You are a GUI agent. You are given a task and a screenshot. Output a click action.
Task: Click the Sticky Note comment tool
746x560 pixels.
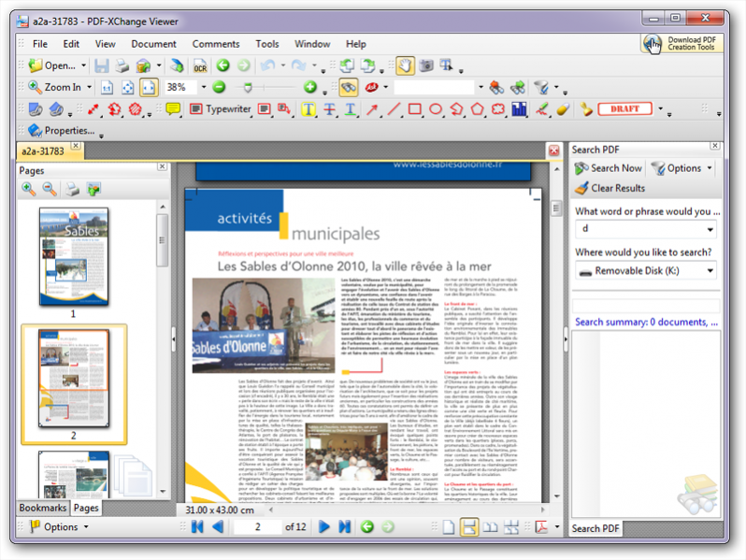[x=173, y=109]
